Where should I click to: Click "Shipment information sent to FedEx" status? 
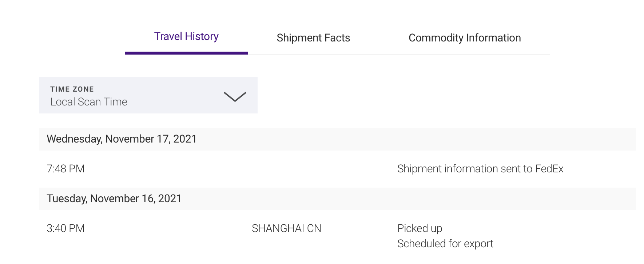click(x=480, y=169)
